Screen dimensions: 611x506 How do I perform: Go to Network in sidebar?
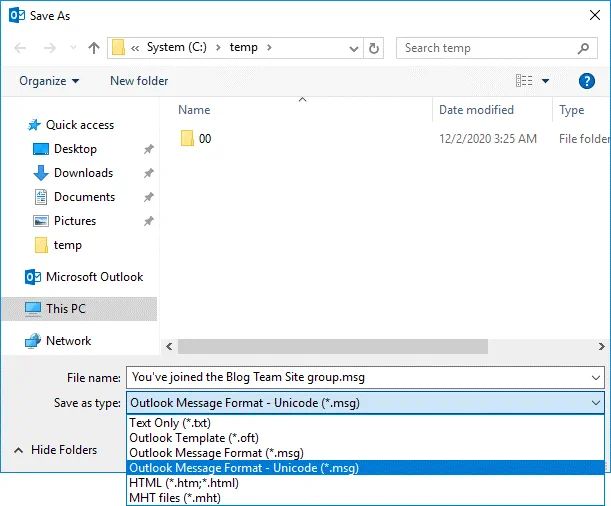68,341
